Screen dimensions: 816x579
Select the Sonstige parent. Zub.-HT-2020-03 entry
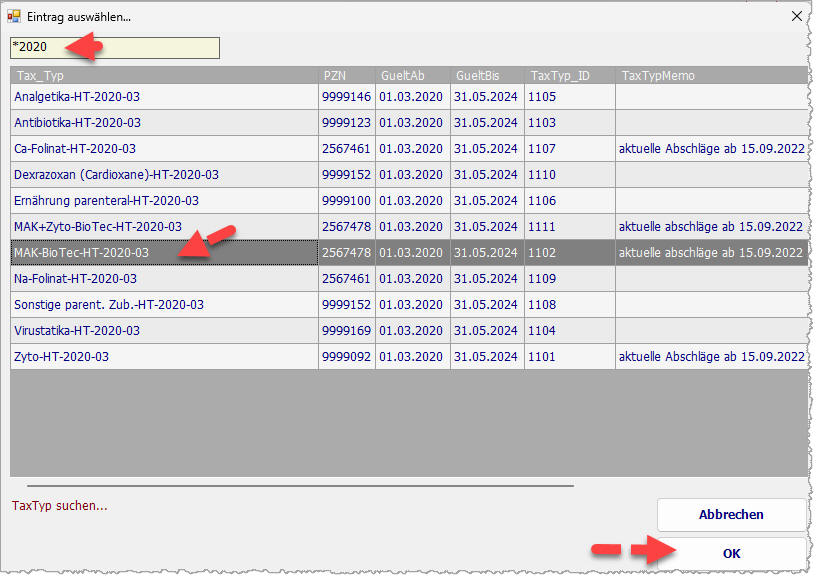coord(164,305)
